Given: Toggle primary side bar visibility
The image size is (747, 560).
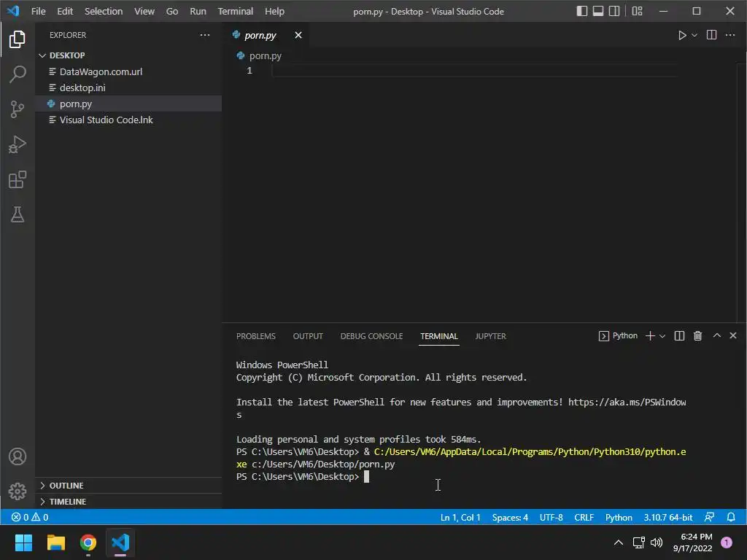Looking at the screenshot, I should point(581,11).
